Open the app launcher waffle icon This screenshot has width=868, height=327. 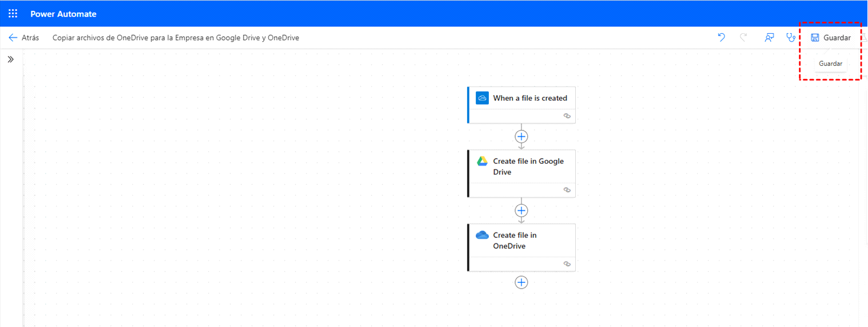13,14
